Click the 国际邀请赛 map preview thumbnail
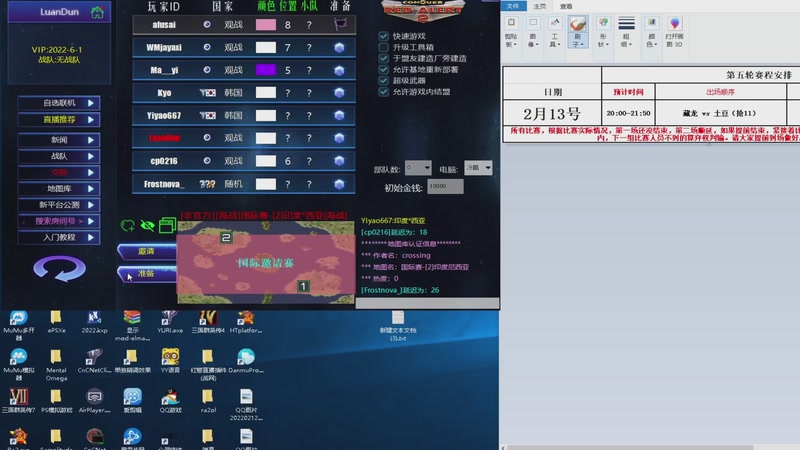Screen dimensions: 800x450 (x=265, y=262)
